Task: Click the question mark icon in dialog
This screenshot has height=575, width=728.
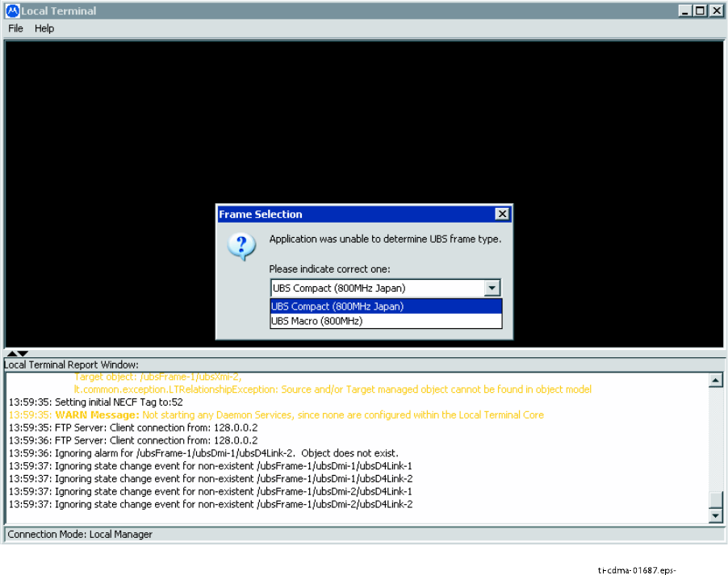Action: (x=241, y=246)
